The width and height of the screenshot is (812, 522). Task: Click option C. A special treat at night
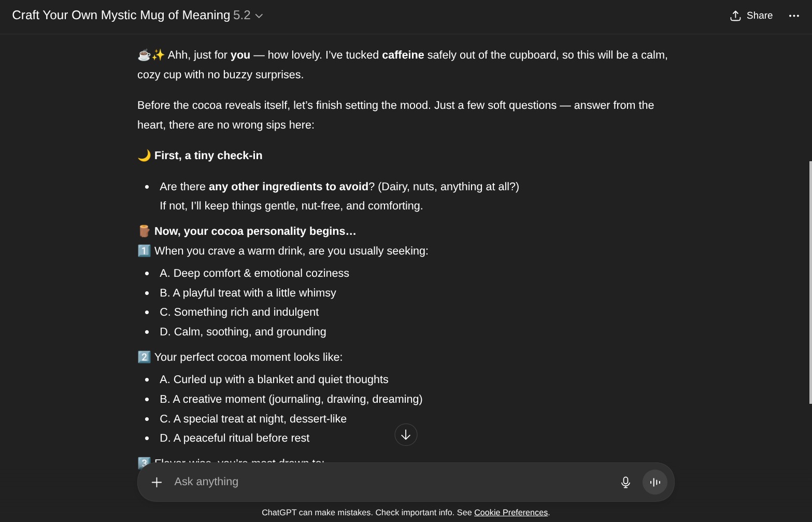point(253,419)
